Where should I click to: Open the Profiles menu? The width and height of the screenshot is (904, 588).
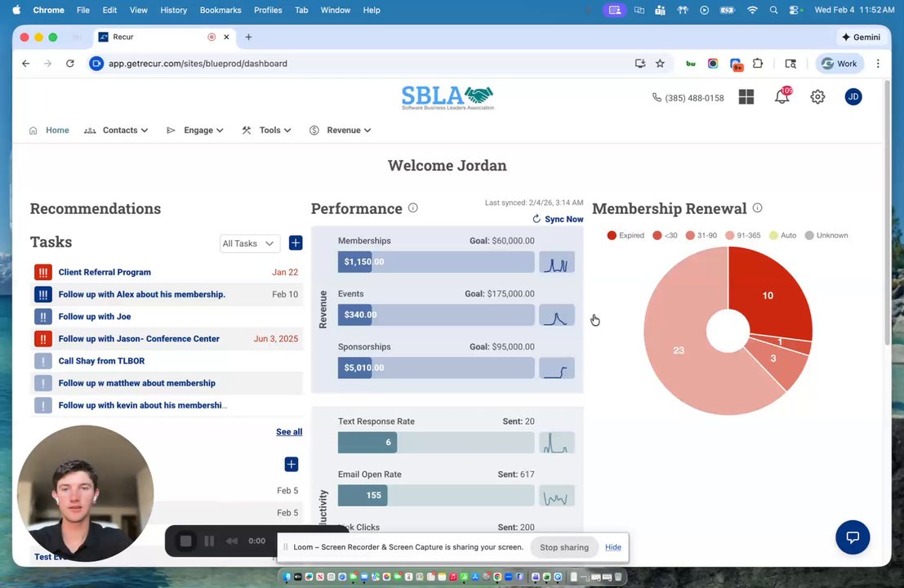(268, 10)
